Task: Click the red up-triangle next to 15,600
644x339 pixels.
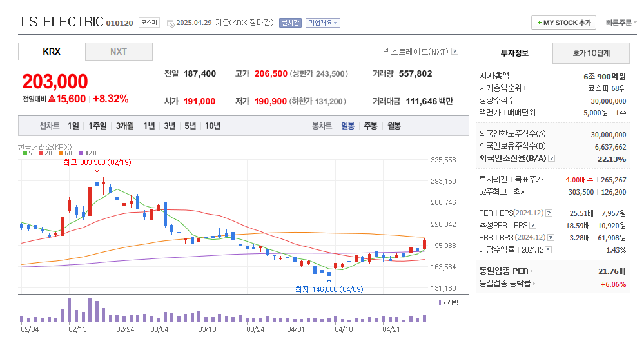Action: pyautogui.click(x=52, y=99)
